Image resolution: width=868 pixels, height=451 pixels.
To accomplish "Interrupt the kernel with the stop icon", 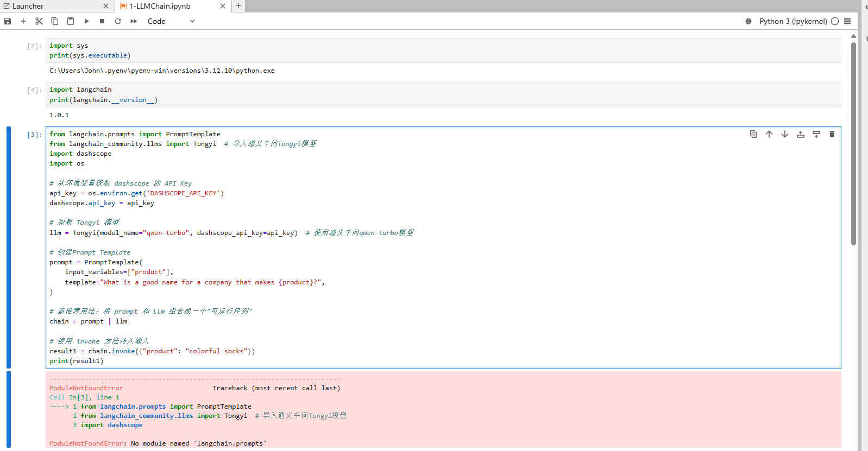I will tap(102, 21).
